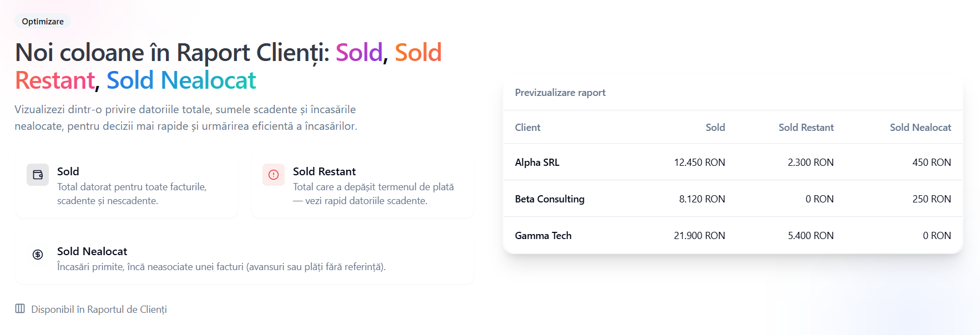Click the Client column header
The image size is (980, 335).
pos(527,127)
